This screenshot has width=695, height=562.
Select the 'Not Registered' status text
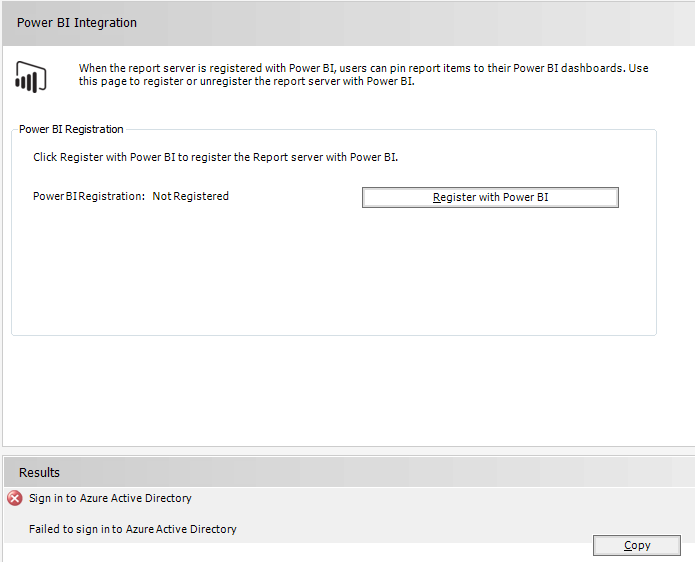191,196
